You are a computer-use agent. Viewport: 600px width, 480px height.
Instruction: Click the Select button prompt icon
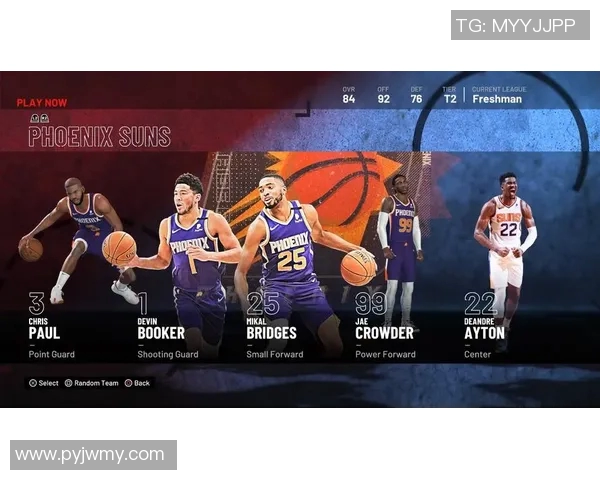33,383
